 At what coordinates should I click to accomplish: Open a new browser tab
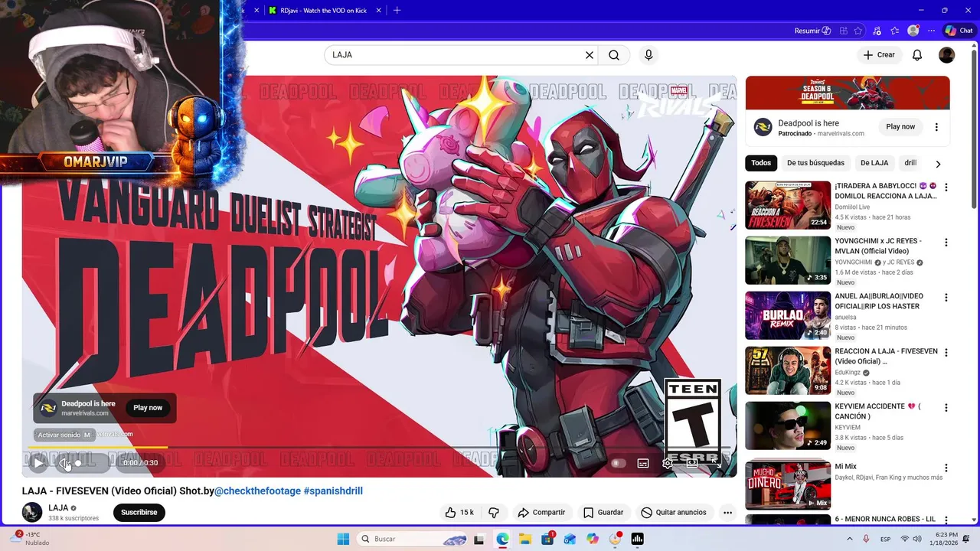click(x=397, y=11)
